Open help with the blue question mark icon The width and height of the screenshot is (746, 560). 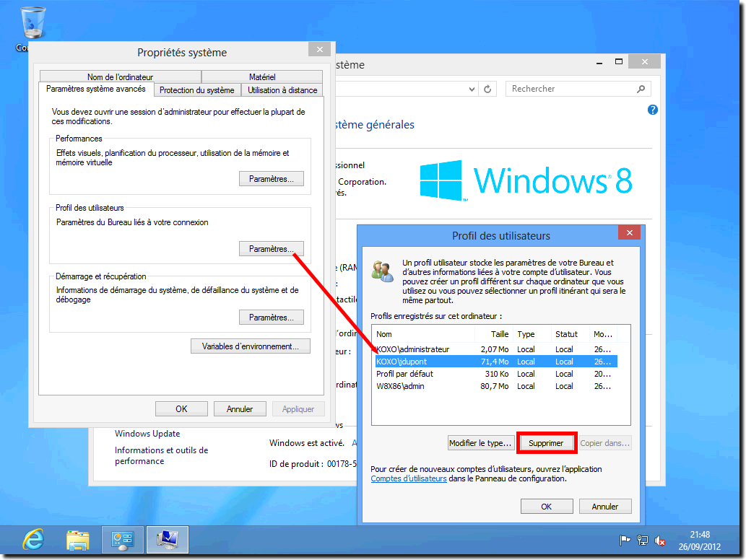tap(653, 110)
